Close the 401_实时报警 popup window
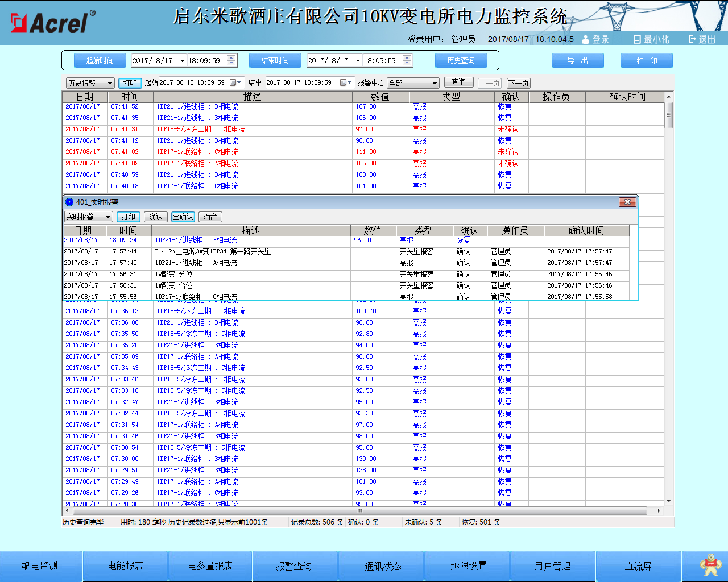 pos(627,202)
